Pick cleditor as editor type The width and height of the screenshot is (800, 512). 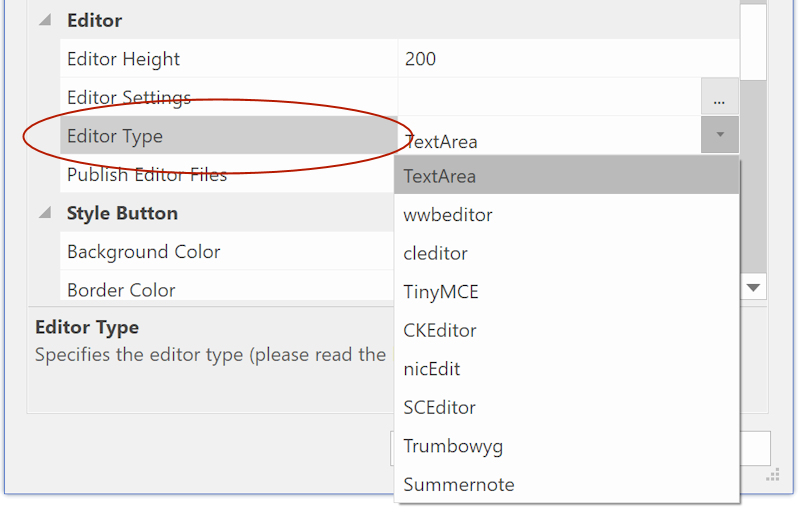click(x=565, y=253)
